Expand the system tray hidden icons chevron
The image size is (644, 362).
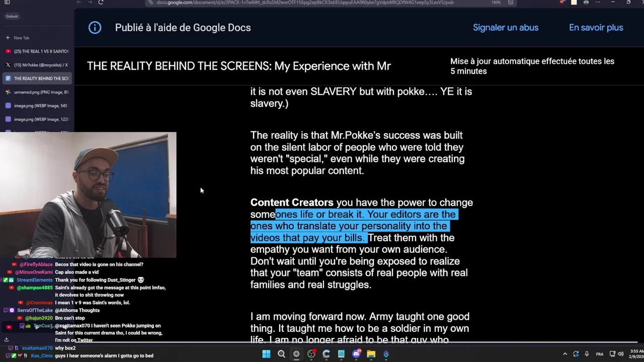point(565,354)
